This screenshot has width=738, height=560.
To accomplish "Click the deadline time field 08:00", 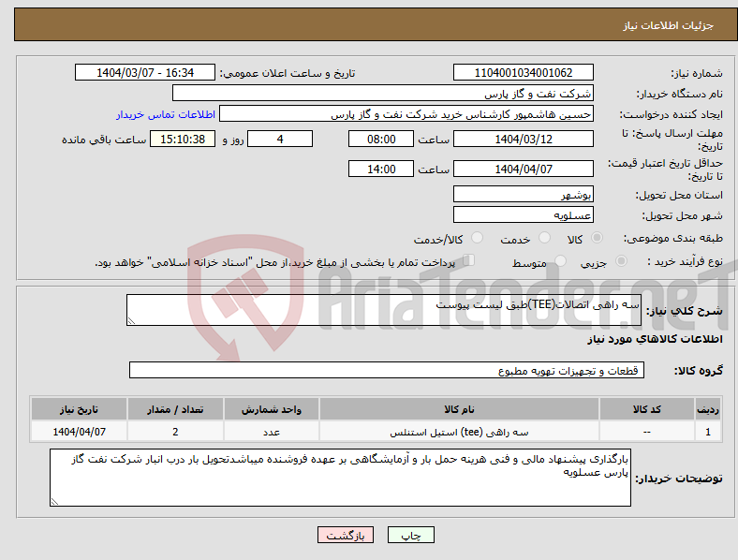I will pos(381,139).
